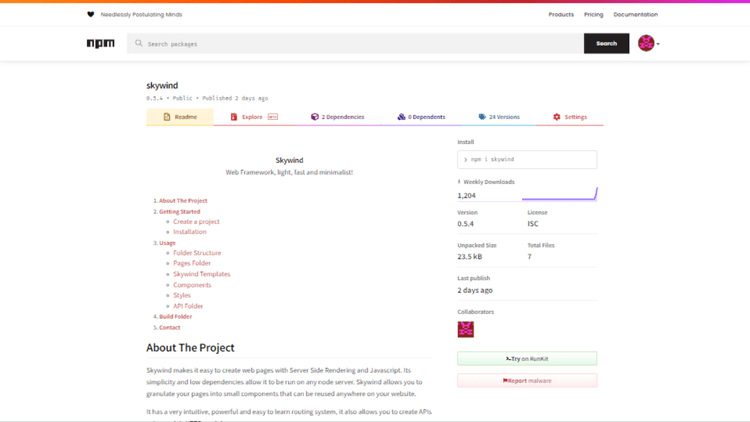The width and height of the screenshot is (750, 422).
Task: Click the weekly downloads sparkline chart
Action: (560, 194)
